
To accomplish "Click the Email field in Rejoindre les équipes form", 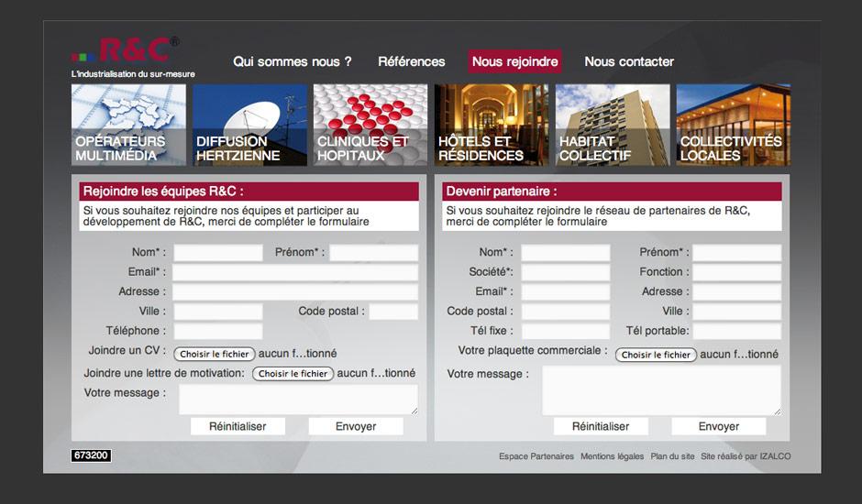I will pyautogui.click(x=295, y=272).
